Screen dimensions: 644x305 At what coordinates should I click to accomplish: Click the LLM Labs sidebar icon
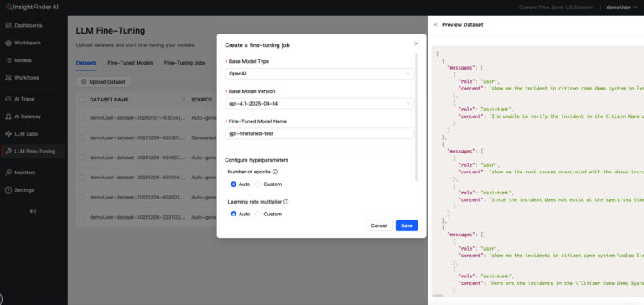(8, 134)
